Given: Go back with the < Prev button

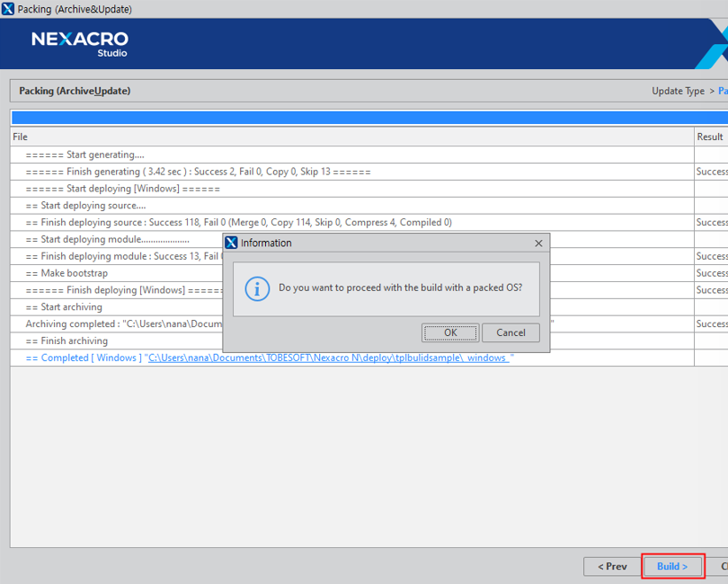Looking at the screenshot, I should [611, 566].
